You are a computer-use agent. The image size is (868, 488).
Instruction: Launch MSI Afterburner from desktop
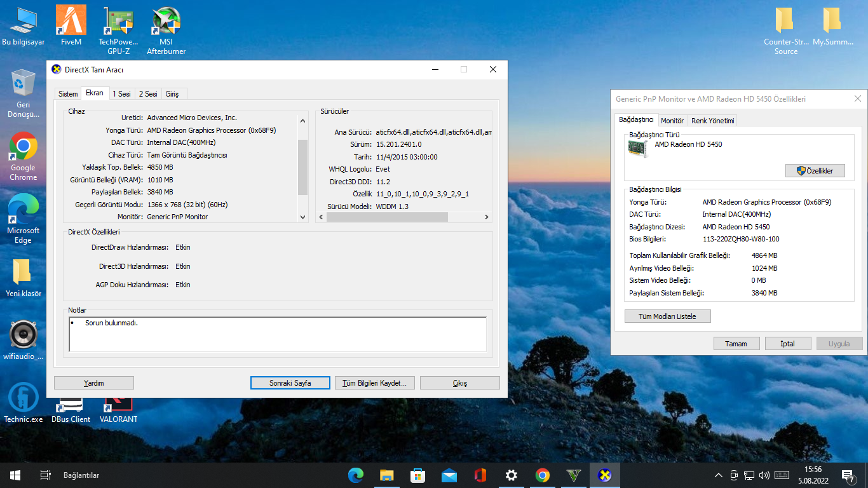click(x=166, y=21)
